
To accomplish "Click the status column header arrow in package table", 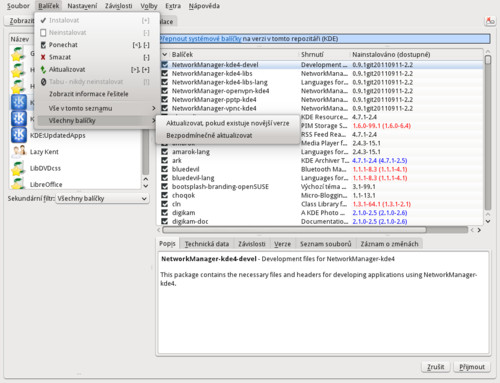I will click(164, 54).
